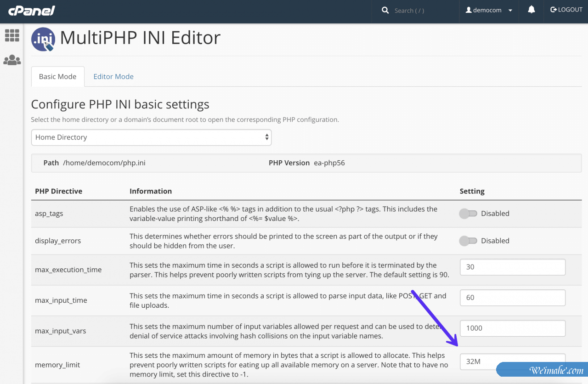Image resolution: width=588 pixels, height=384 pixels.
Task: Click the max_input_vars value field
Action: [x=512, y=328]
